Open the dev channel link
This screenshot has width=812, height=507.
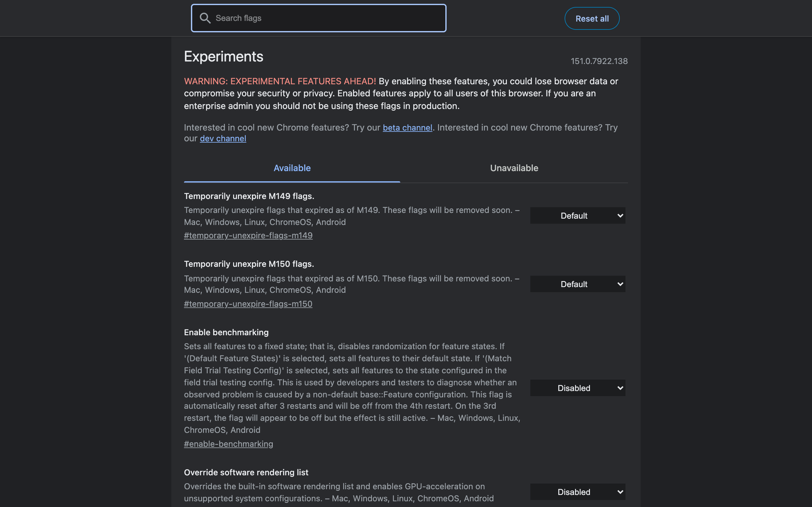point(223,138)
